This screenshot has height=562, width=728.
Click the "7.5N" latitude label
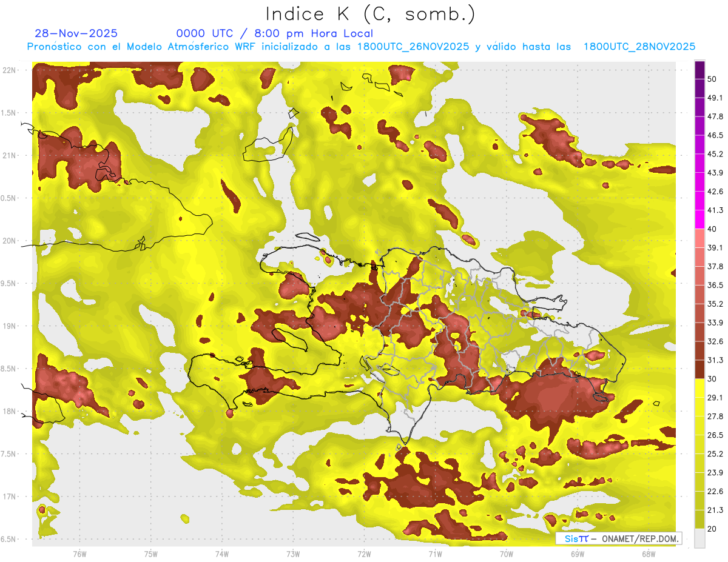tap(8, 453)
